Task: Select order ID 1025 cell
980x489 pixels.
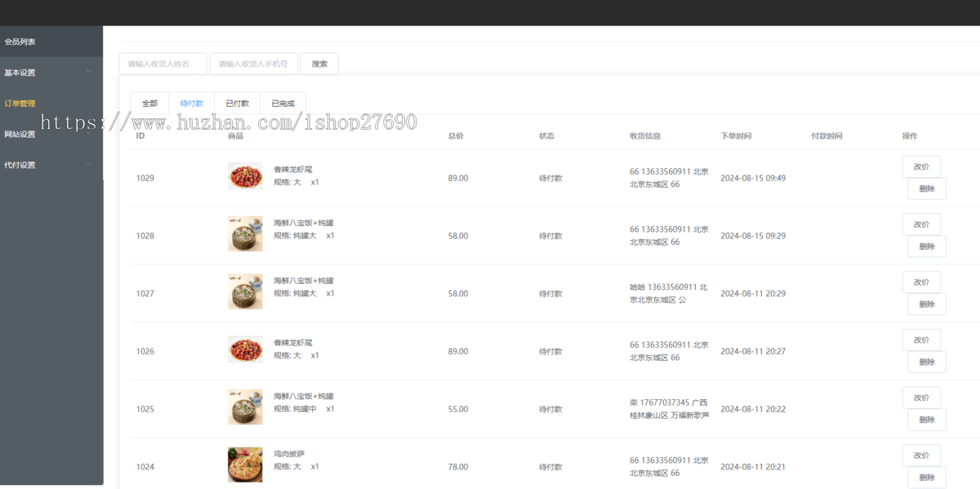Action: click(x=145, y=409)
